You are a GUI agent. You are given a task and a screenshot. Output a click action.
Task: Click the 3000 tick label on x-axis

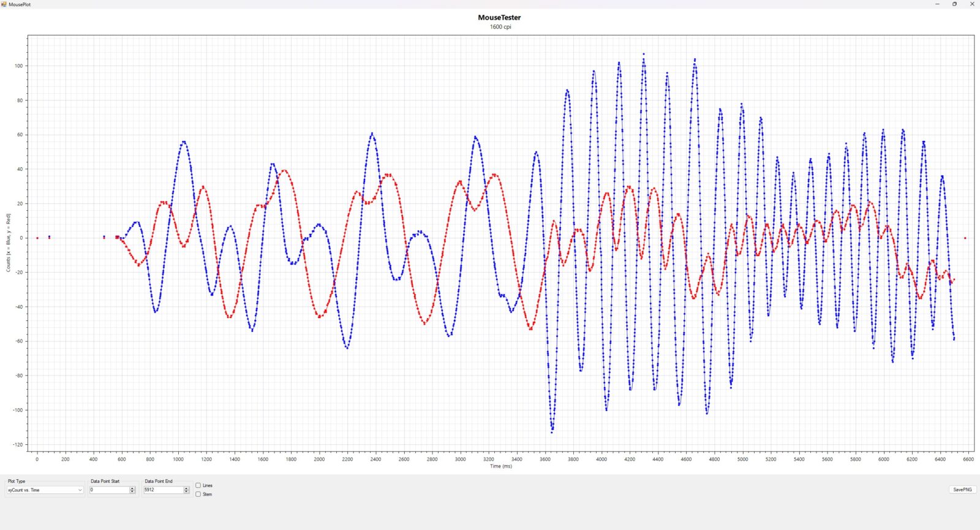pyautogui.click(x=460, y=459)
